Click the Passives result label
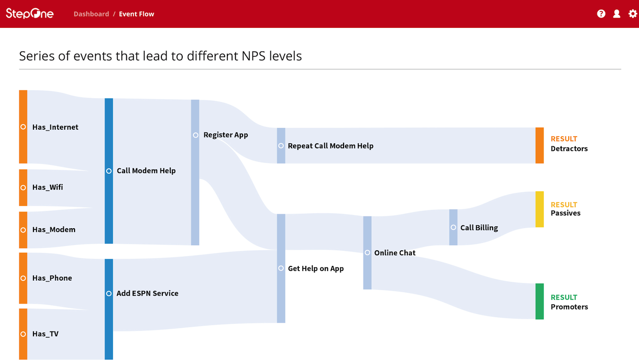This screenshot has width=639, height=364. 565,213
